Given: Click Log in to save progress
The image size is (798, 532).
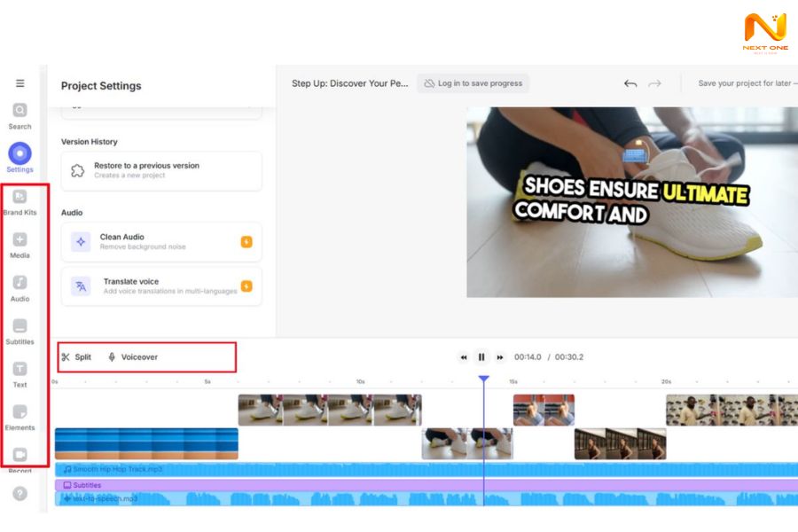Looking at the screenshot, I should (x=473, y=83).
